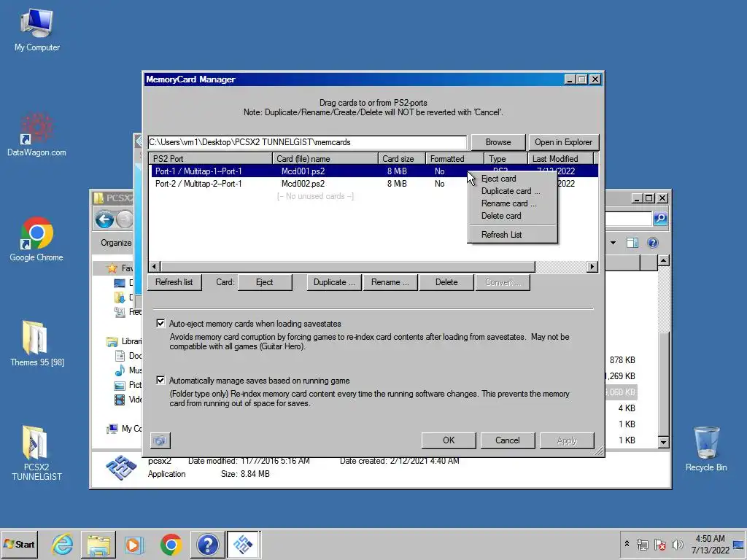Click the Duplicate ... button
Screen dimensions: 747x560
(334, 282)
